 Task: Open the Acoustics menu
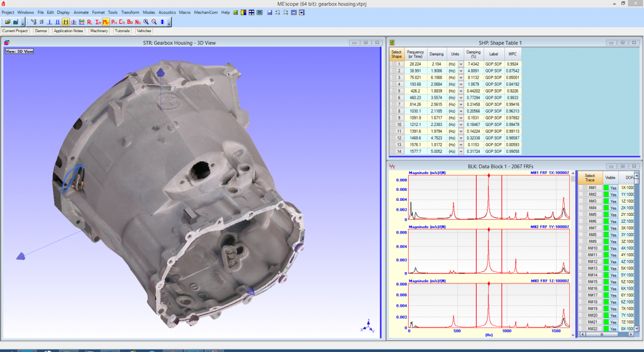click(167, 12)
